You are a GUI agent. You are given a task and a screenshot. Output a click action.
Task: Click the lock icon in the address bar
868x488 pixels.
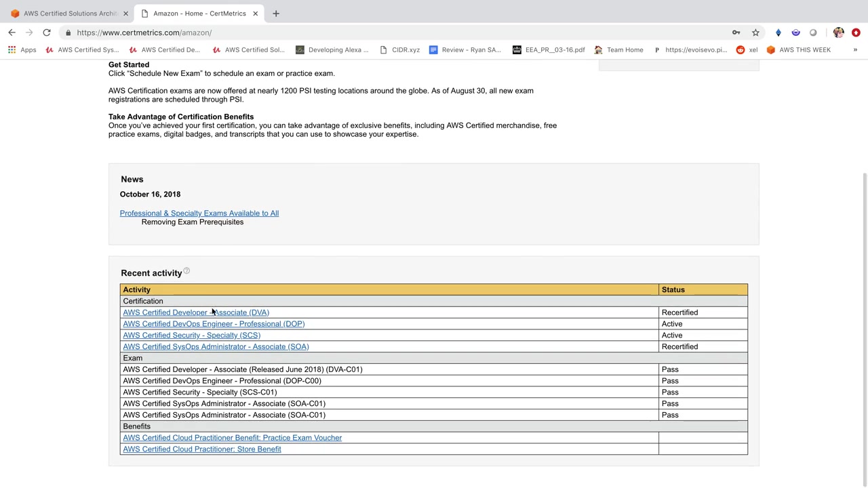(x=68, y=33)
